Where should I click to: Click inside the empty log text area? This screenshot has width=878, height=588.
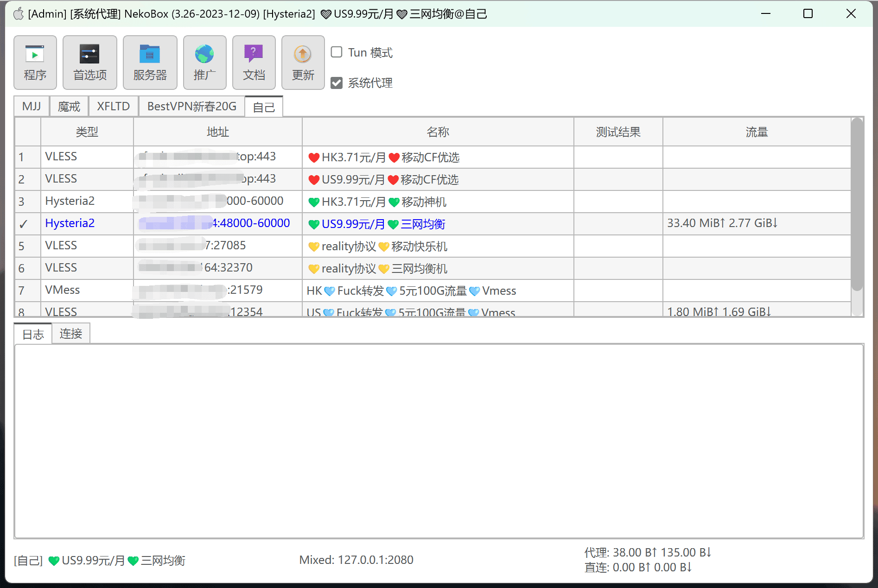tap(439, 441)
